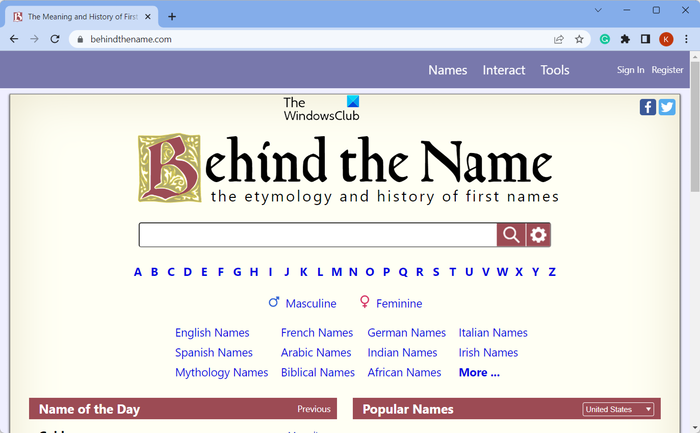Open the Names menu
Viewport: 700px width, 433px height.
click(x=448, y=70)
